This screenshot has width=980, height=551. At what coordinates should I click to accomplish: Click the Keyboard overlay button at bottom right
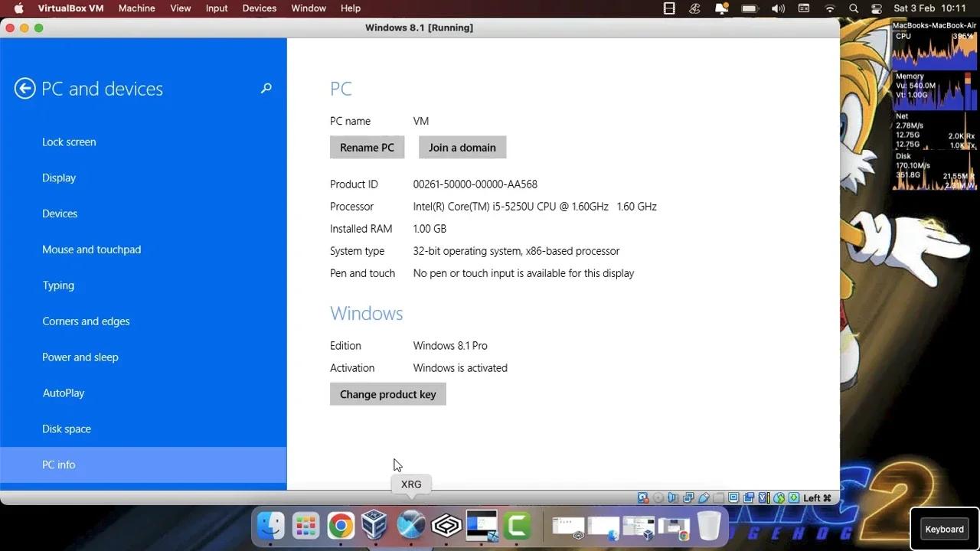(943, 528)
